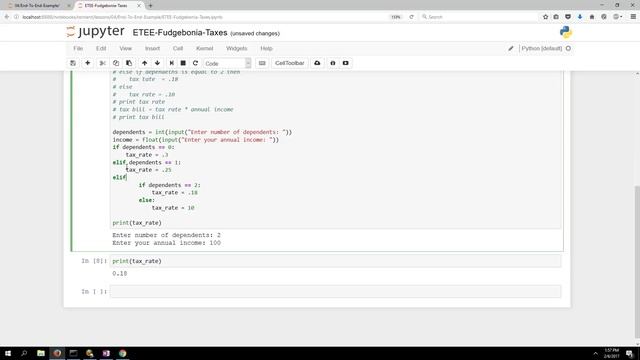Switch to the End-To-End Example browser tab
Screen dimensions: 640x360
click(x=38, y=6)
